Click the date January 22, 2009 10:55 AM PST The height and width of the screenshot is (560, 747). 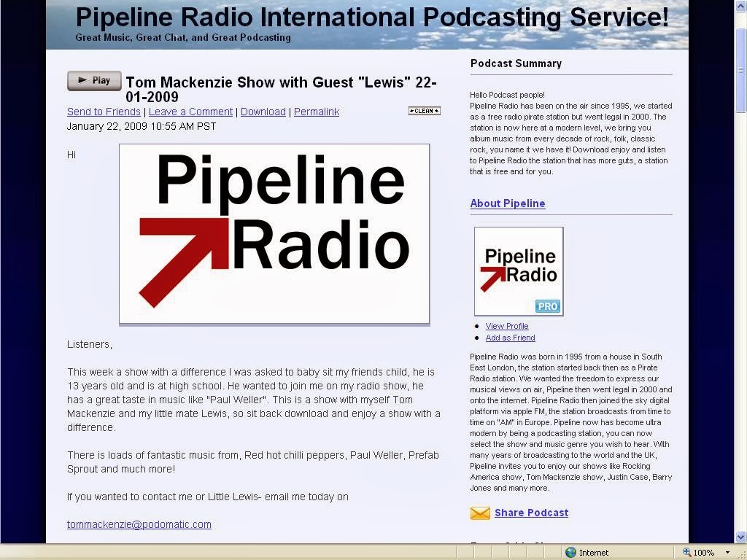pos(142,126)
